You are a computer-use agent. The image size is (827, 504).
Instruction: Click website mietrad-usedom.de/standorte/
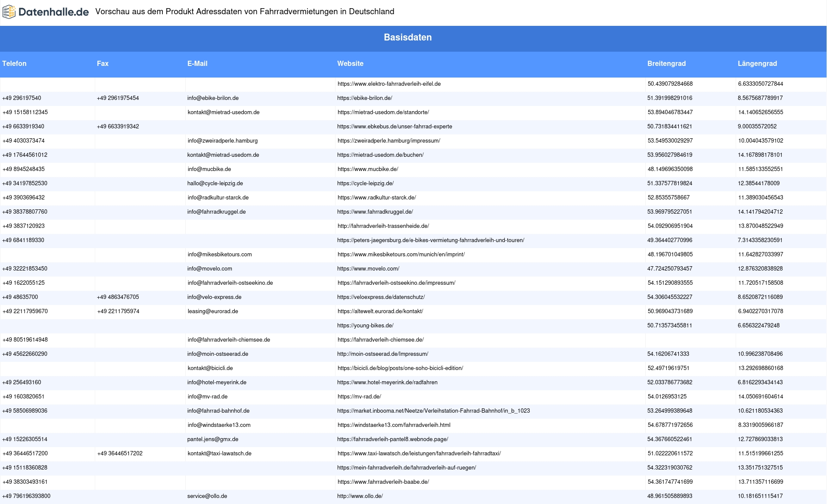[x=383, y=112]
